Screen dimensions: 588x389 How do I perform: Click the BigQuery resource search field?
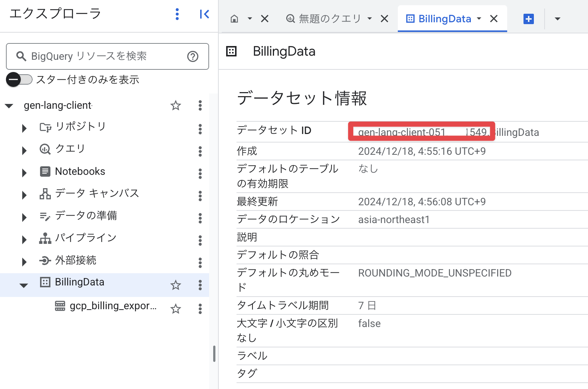[x=100, y=56]
